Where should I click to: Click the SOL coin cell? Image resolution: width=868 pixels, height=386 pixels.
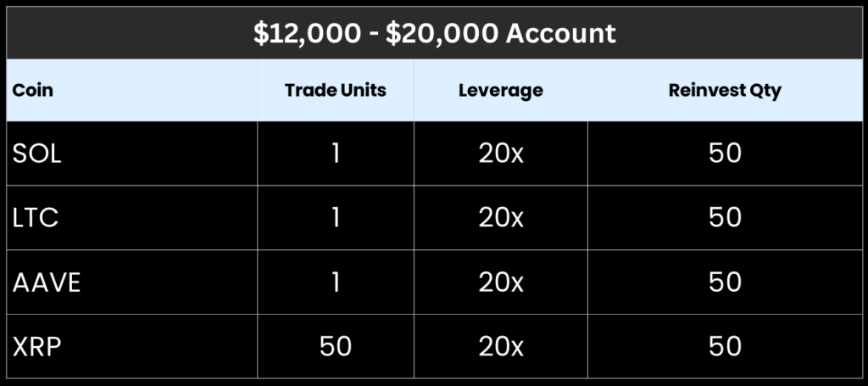37,154
